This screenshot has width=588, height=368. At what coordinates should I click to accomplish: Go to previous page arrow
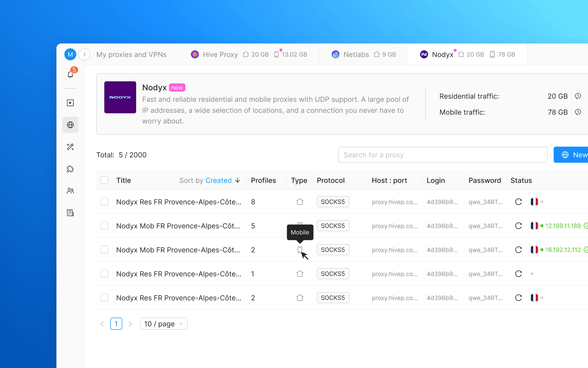[102, 324]
